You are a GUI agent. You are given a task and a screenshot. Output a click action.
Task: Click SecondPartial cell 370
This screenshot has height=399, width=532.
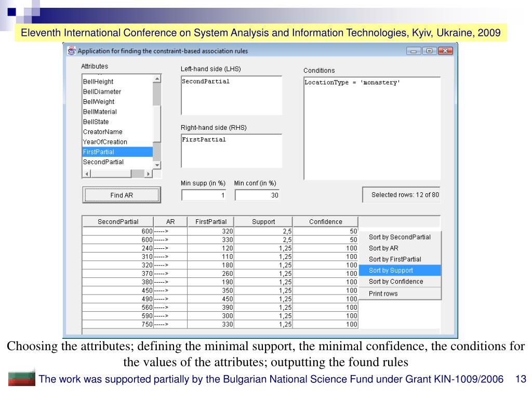[118, 273]
